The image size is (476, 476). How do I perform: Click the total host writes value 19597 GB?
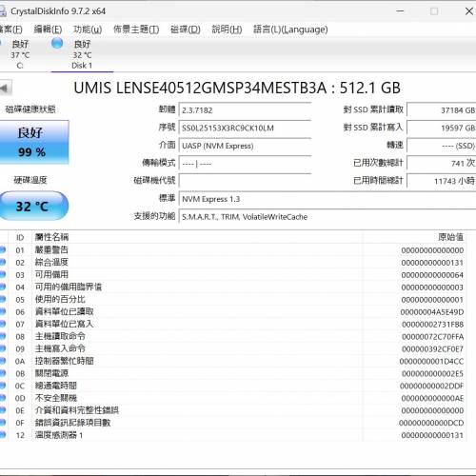pyautogui.click(x=442, y=128)
